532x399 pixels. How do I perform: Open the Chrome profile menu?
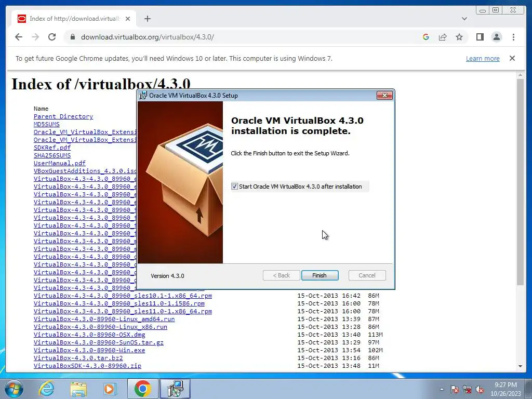point(496,37)
